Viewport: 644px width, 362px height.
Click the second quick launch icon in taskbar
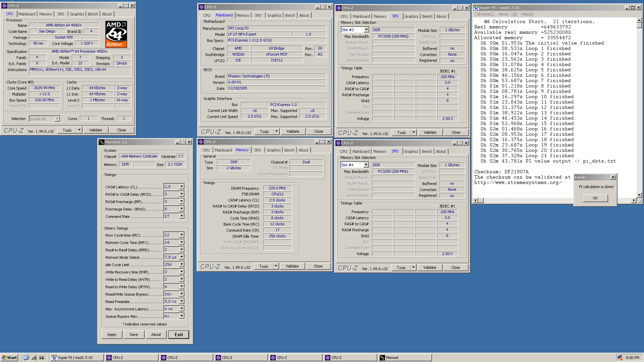pos(34,358)
